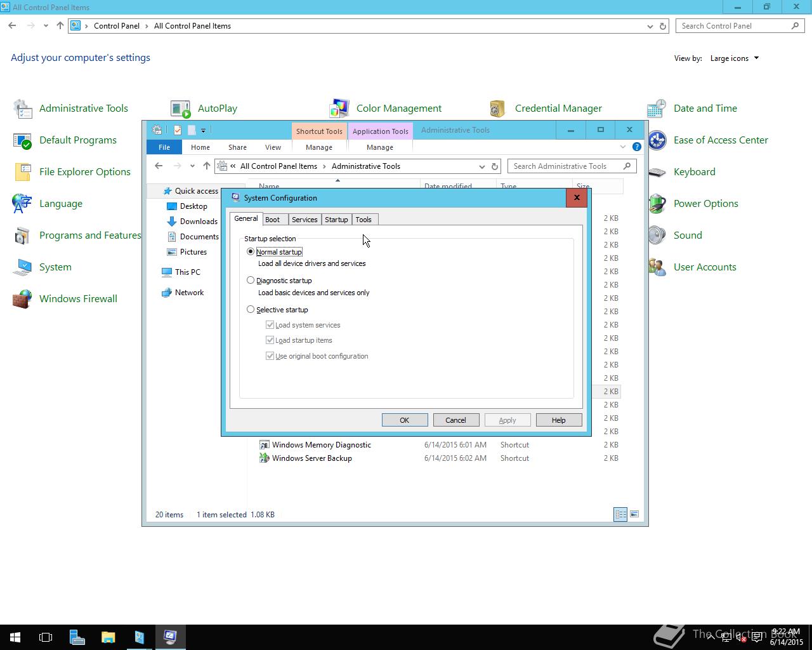Open Task View on the taskbar

[x=46, y=637]
